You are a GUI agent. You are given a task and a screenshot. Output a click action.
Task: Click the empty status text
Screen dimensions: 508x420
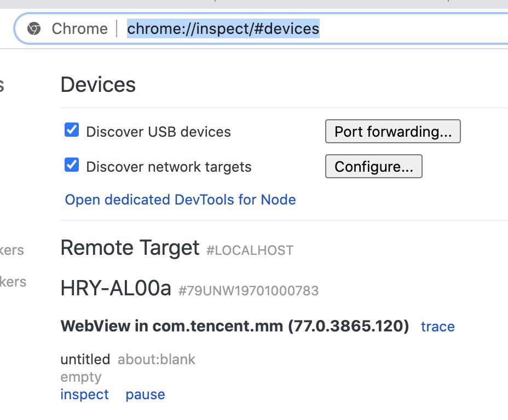click(x=81, y=377)
